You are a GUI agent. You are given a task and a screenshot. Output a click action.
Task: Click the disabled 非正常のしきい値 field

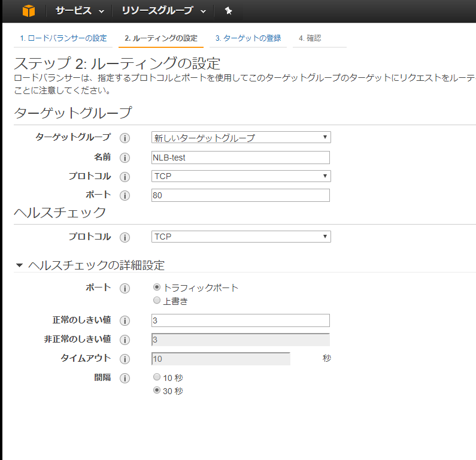tap(241, 340)
